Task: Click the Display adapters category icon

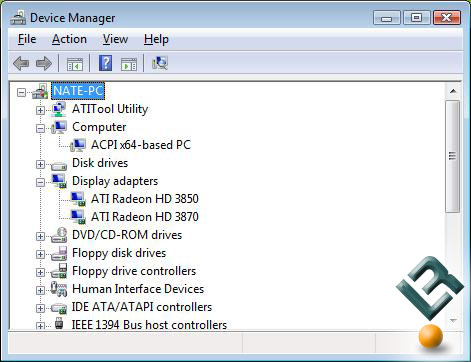Action: coord(59,181)
